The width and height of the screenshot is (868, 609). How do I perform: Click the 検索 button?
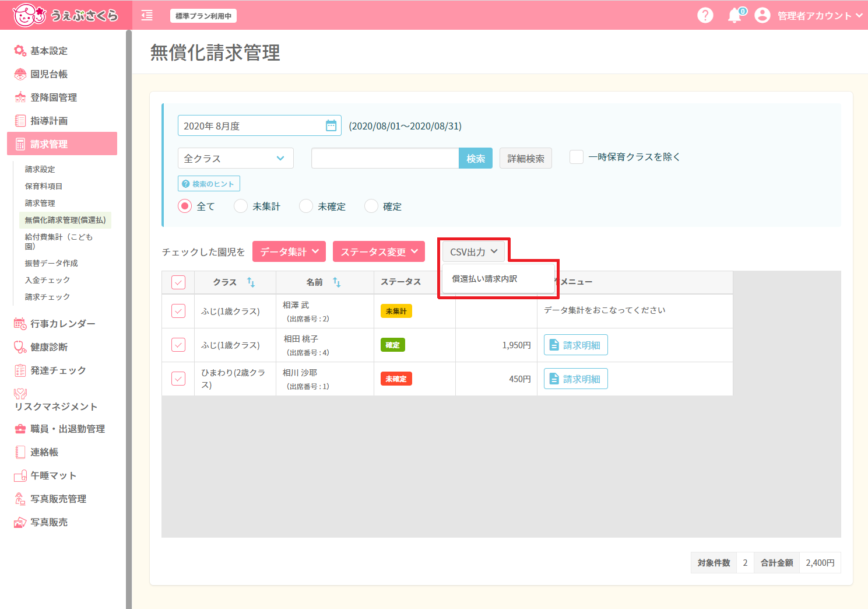click(x=476, y=158)
